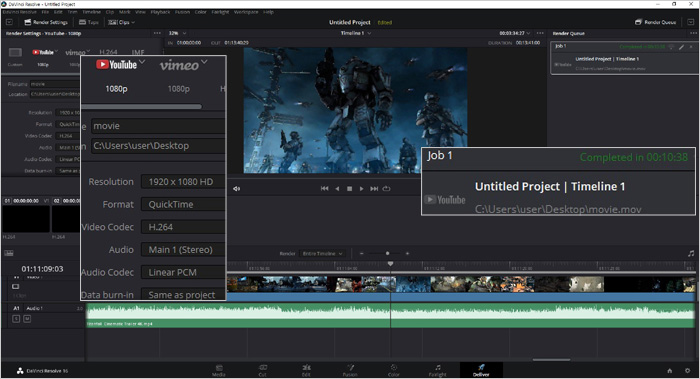Screen dimensions: 700x379
Task: Solo the Audio 1 track
Action: [x=16, y=319]
